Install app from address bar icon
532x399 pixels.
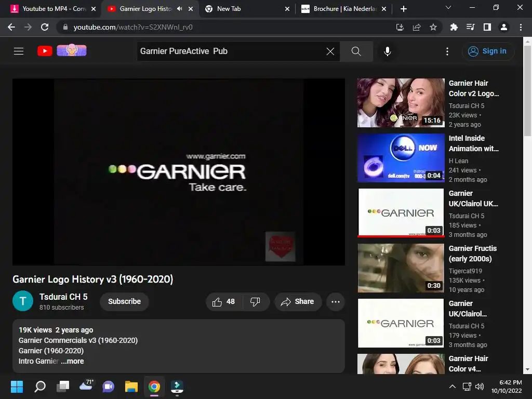(x=400, y=27)
